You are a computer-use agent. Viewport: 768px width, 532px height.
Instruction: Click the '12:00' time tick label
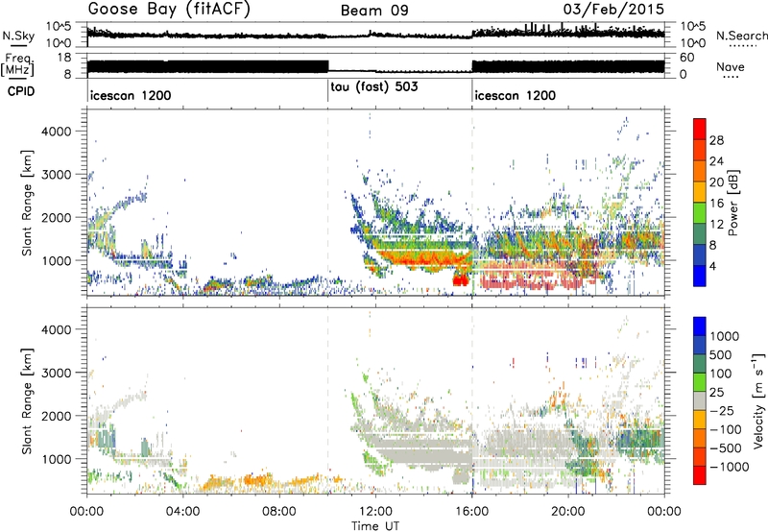click(375, 512)
